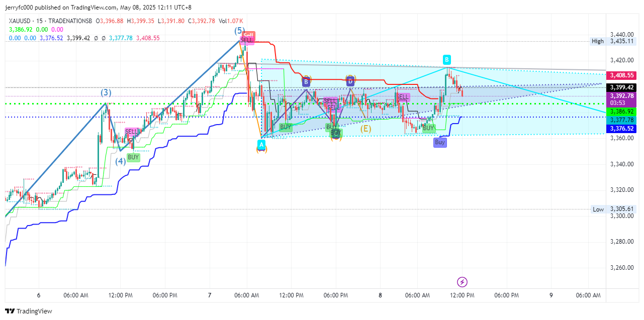Viewport: 644px width, 320px height.
Task: Click the lightning bolt event icon
Action: [463, 282]
